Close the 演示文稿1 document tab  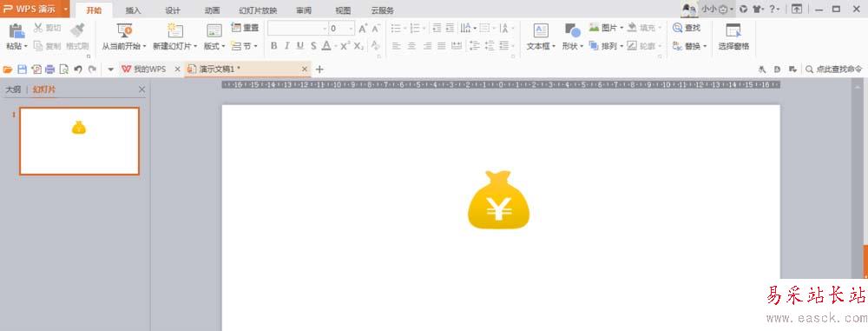pyautogui.click(x=305, y=70)
